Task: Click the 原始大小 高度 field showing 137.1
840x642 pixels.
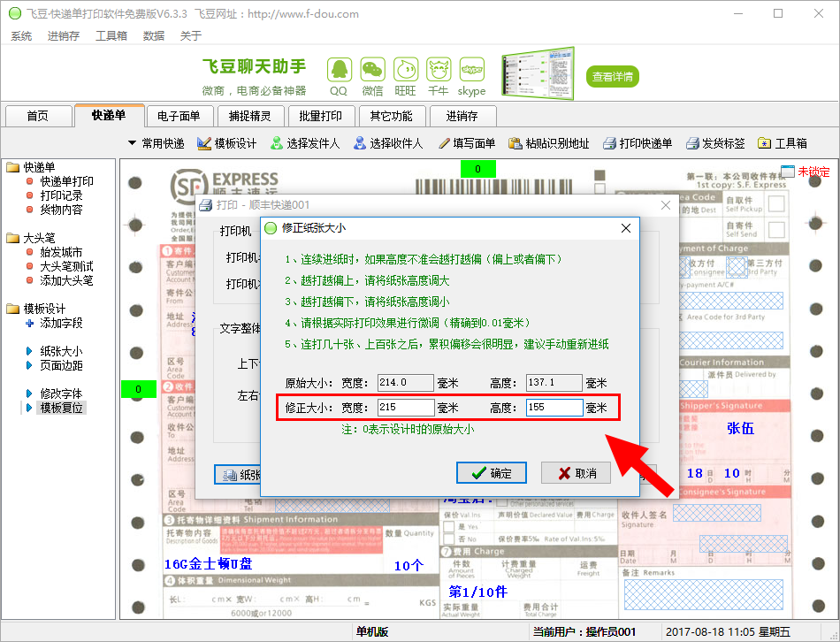Action: pyautogui.click(x=554, y=383)
